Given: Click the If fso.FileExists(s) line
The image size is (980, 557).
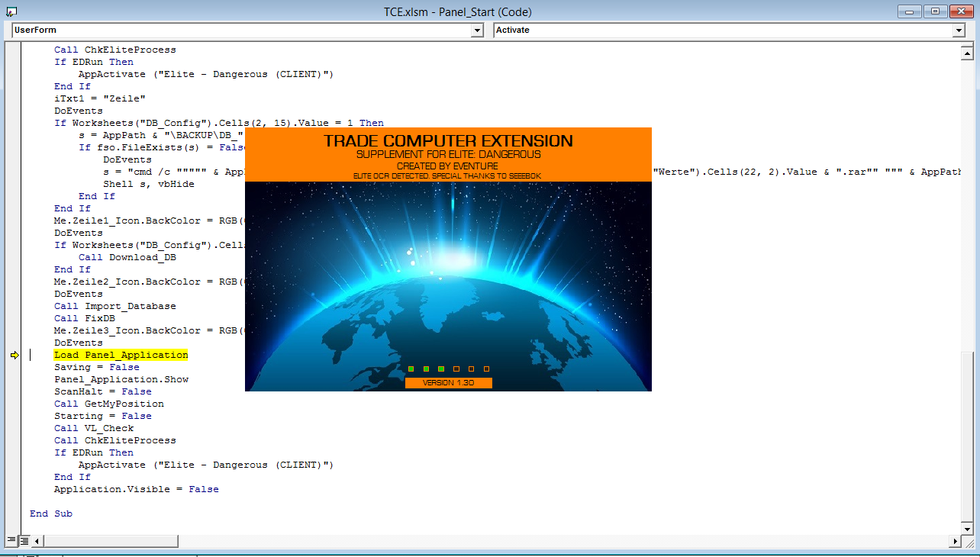Looking at the screenshot, I should coord(161,147).
